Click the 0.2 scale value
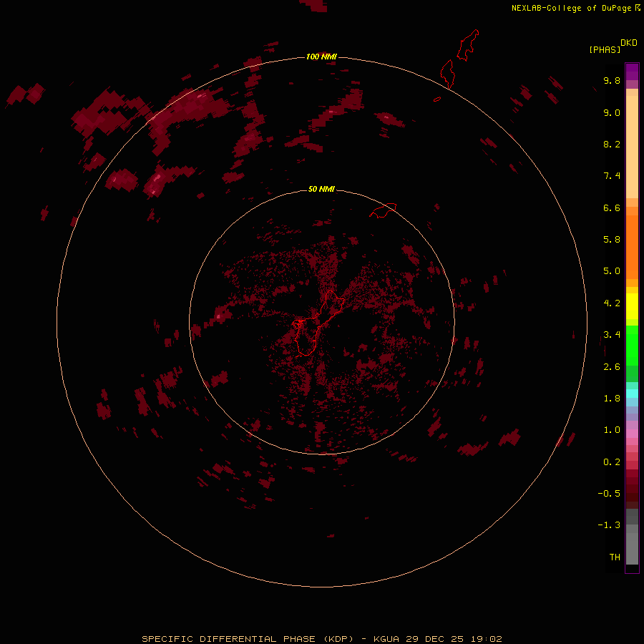 612,462
